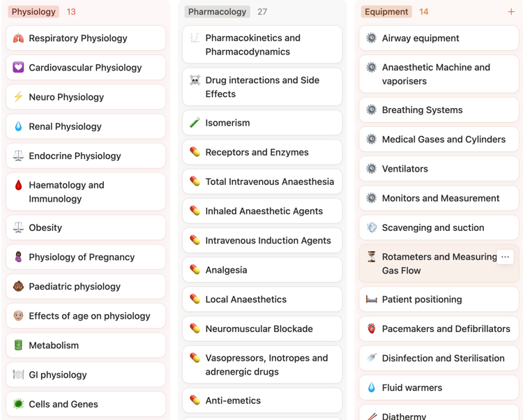Select the Pharmacology group label
Viewport: 523px width, 420px height.
(x=218, y=12)
